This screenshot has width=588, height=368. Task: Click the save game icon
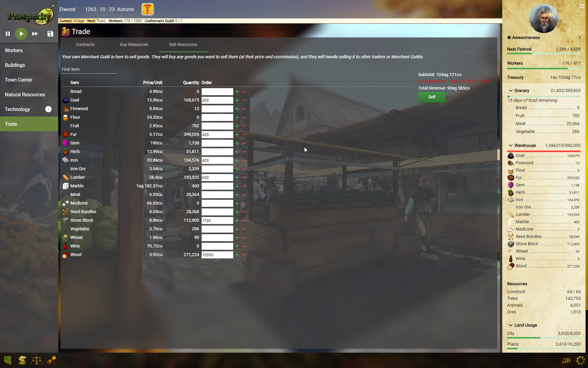(50, 34)
